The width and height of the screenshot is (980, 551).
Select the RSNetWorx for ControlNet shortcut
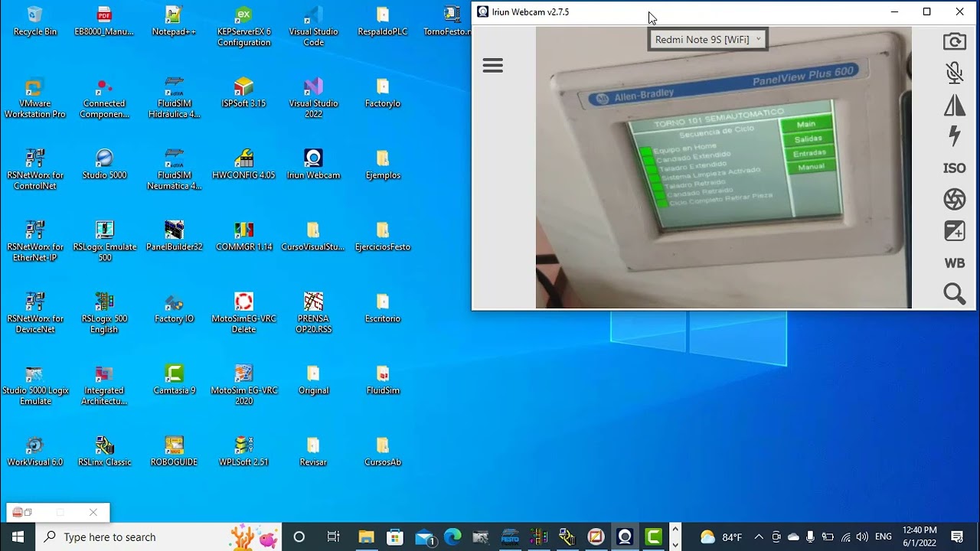tap(35, 170)
